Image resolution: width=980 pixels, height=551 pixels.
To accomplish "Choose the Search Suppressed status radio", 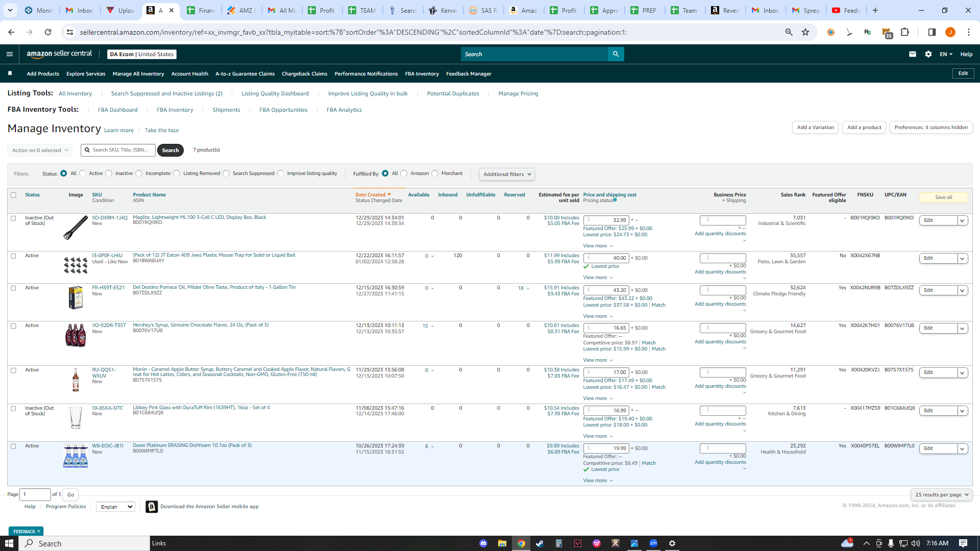I will (226, 173).
